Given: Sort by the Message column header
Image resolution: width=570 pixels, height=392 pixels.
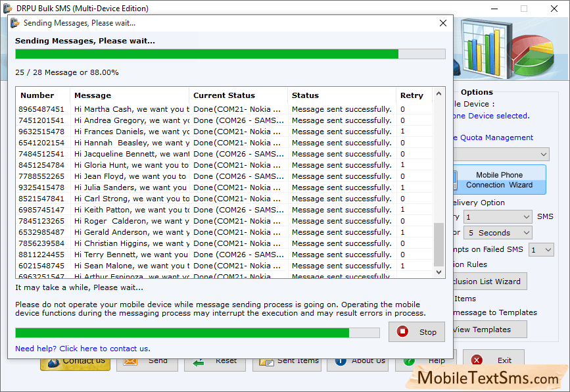Looking at the screenshot, I should click(x=130, y=95).
